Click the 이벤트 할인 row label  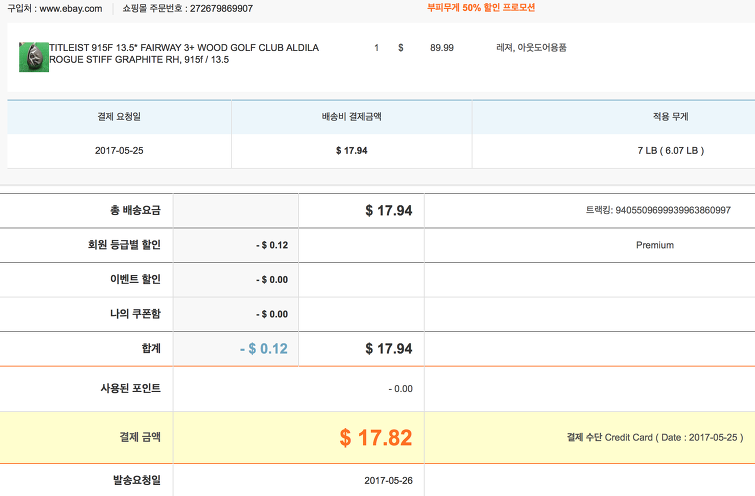[x=135, y=279]
